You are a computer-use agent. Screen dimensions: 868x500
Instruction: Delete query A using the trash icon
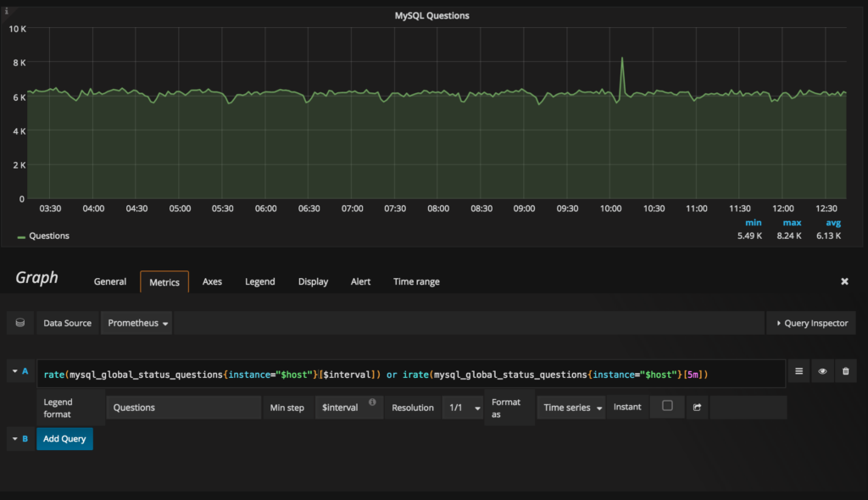tap(845, 371)
